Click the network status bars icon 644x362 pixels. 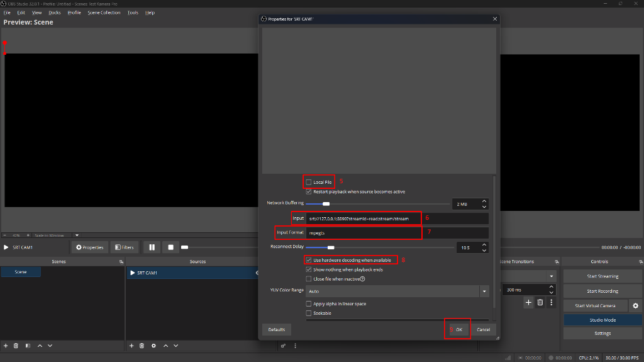[508, 358]
